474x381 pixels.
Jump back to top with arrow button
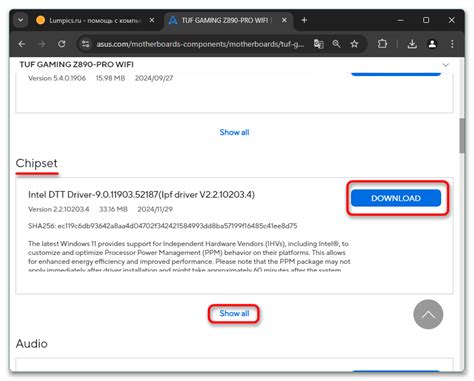point(428,314)
